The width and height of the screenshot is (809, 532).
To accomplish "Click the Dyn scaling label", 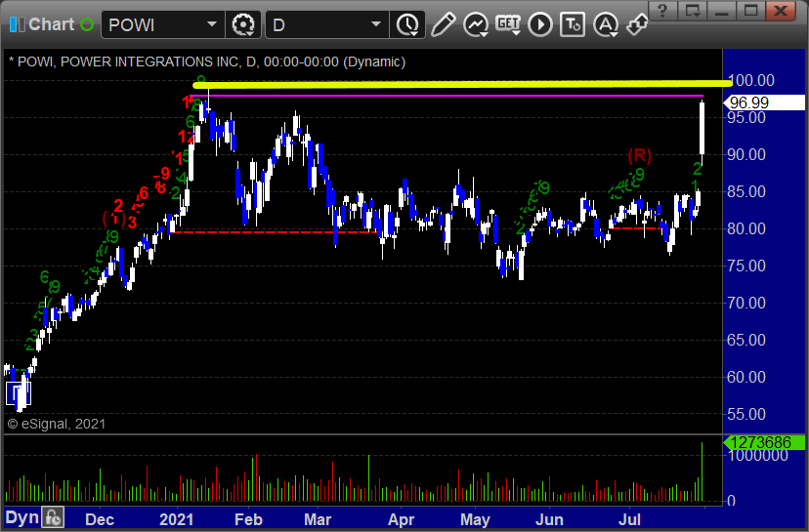I will pyautogui.click(x=21, y=517).
